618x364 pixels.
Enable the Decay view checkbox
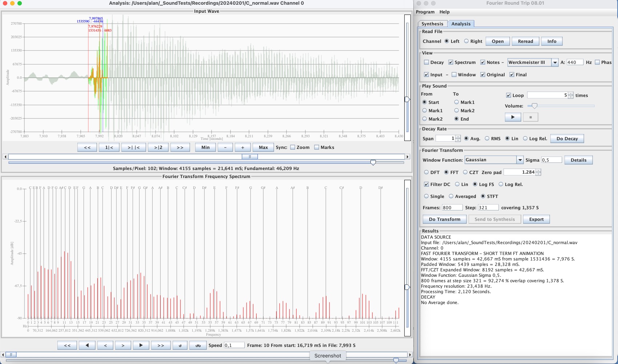click(426, 62)
